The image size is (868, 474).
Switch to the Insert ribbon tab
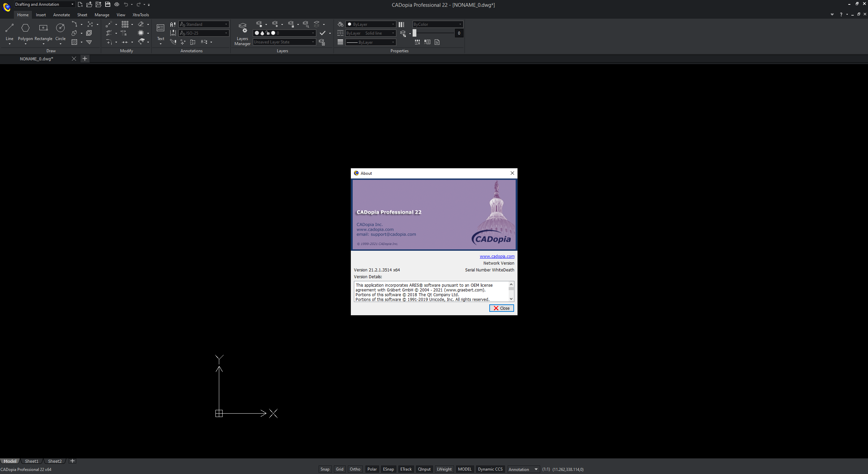click(41, 15)
